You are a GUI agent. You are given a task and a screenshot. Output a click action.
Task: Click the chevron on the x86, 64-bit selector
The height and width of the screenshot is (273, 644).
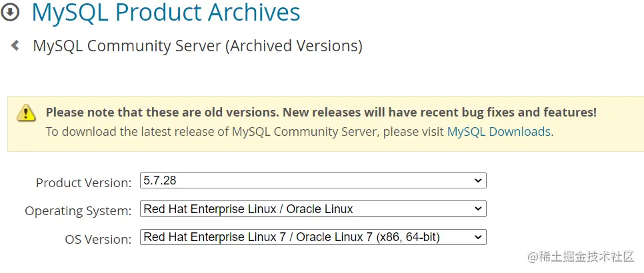(477, 237)
